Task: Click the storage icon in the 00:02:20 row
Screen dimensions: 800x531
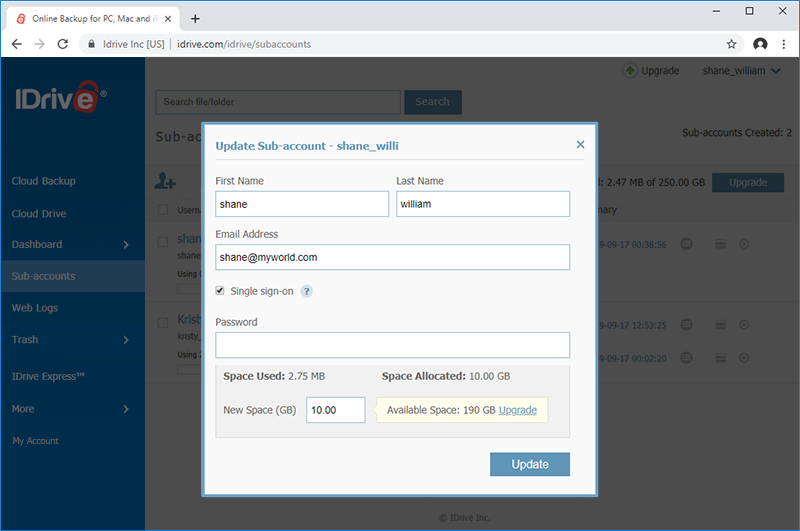Action: [x=720, y=358]
